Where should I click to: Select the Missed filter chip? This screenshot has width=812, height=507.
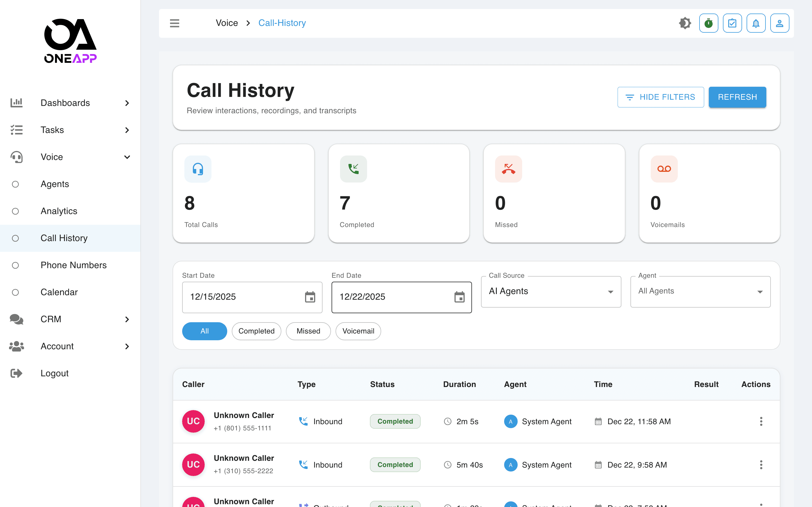(x=308, y=331)
